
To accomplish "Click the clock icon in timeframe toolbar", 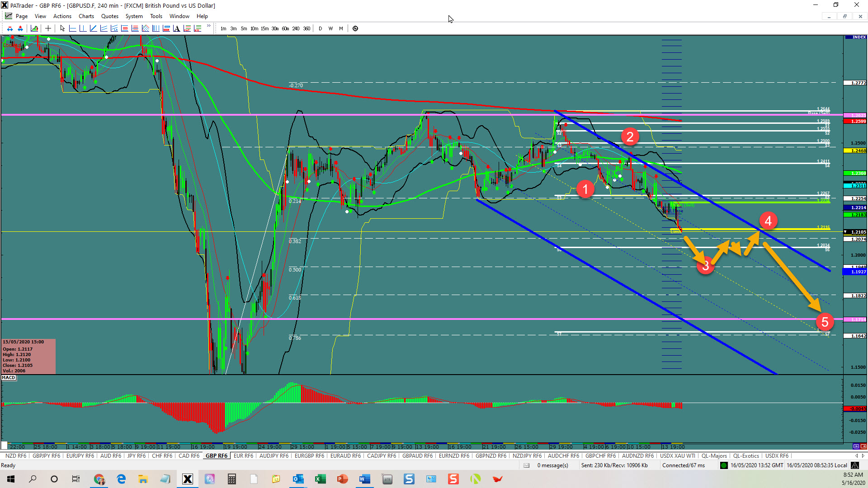I will coord(355,28).
